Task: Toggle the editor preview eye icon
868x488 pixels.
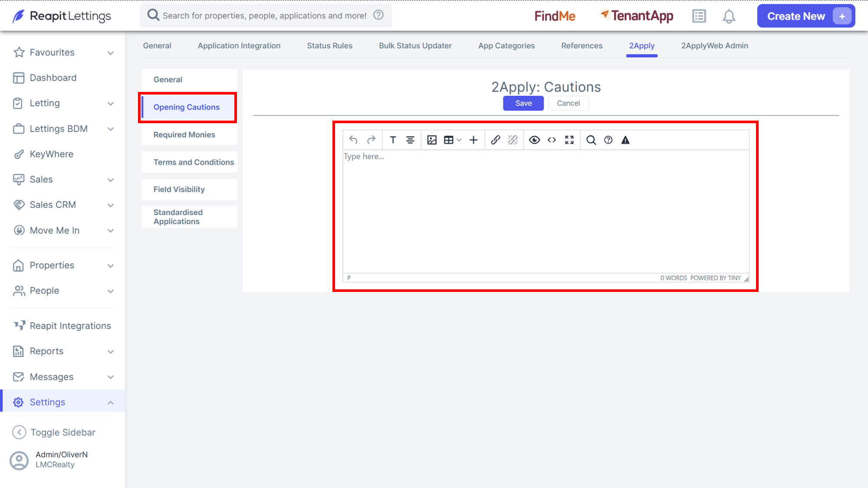Action: (534, 140)
